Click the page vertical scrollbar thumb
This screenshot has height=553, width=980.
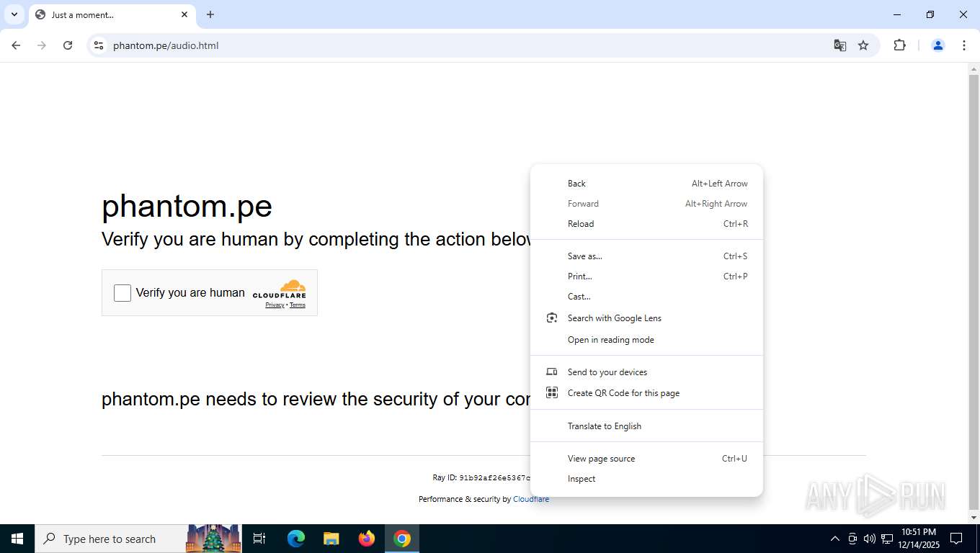point(974,292)
